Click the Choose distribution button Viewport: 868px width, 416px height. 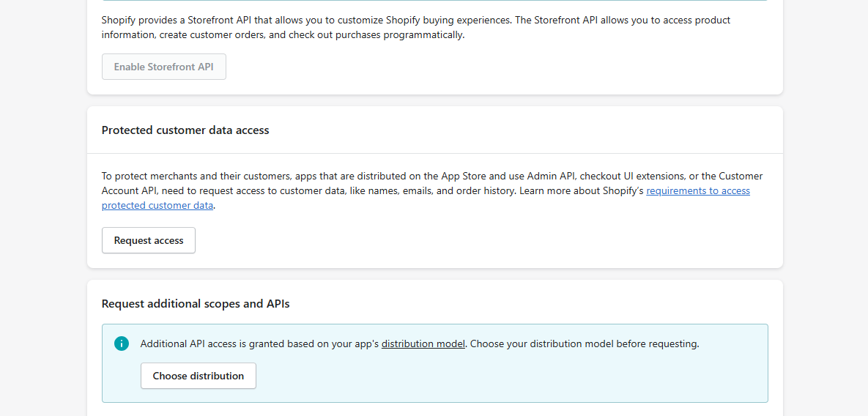pyautogui.click(x=199, y=376)
